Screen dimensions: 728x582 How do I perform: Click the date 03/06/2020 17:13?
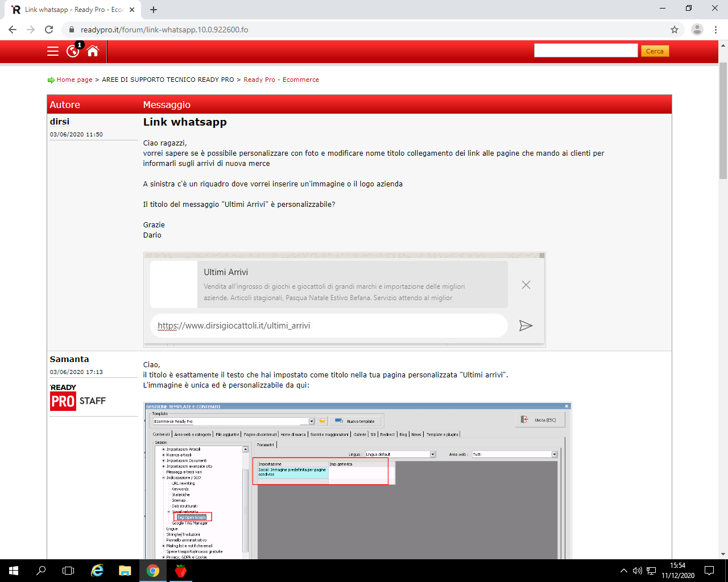(76, 372)
